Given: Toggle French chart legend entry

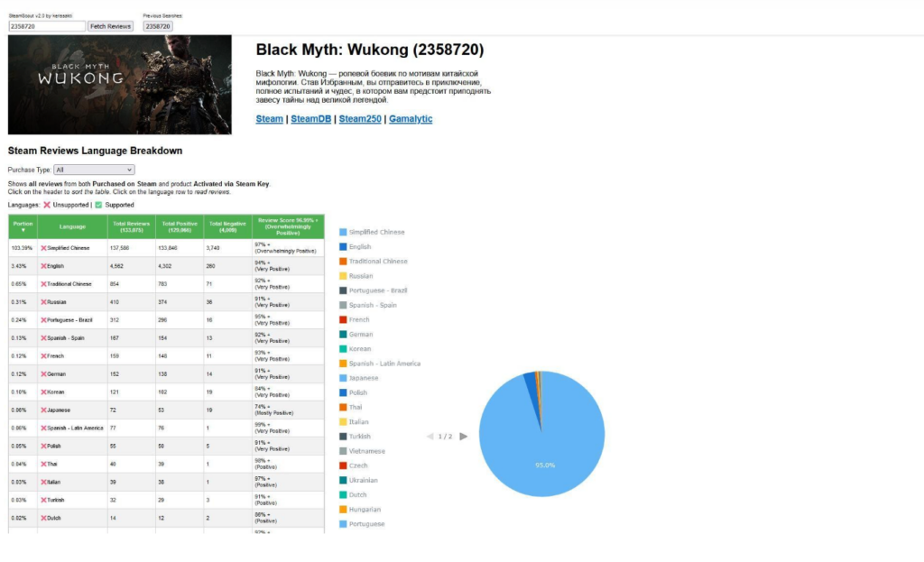Looking at the screenshot, I should pyautogui.click(x=355, y=320).
